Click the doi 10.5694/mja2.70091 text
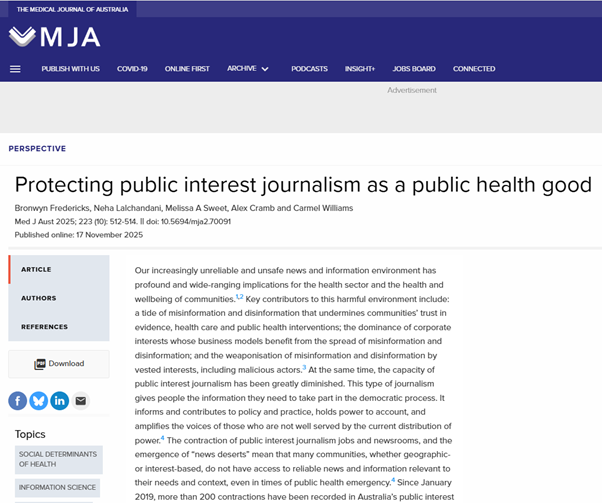602x503 pixels. coord(189,222)
